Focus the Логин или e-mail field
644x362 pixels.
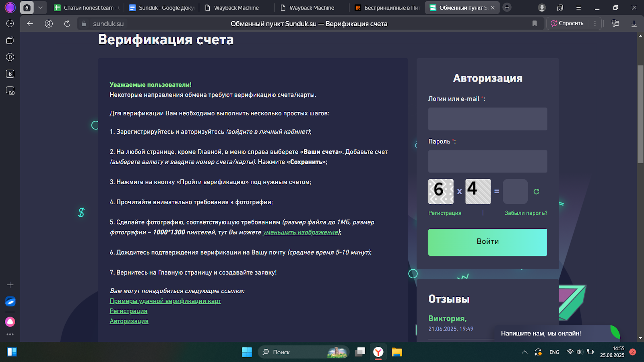487,119
